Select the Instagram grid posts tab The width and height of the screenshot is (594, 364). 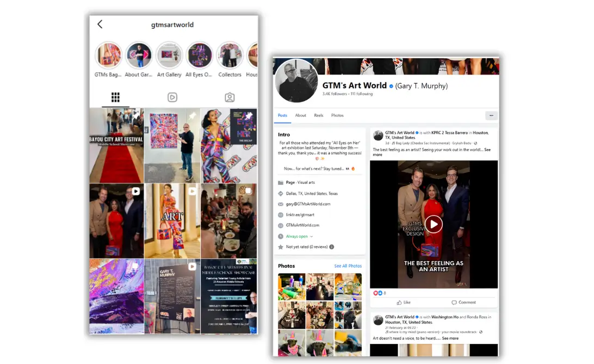(115, 97)
